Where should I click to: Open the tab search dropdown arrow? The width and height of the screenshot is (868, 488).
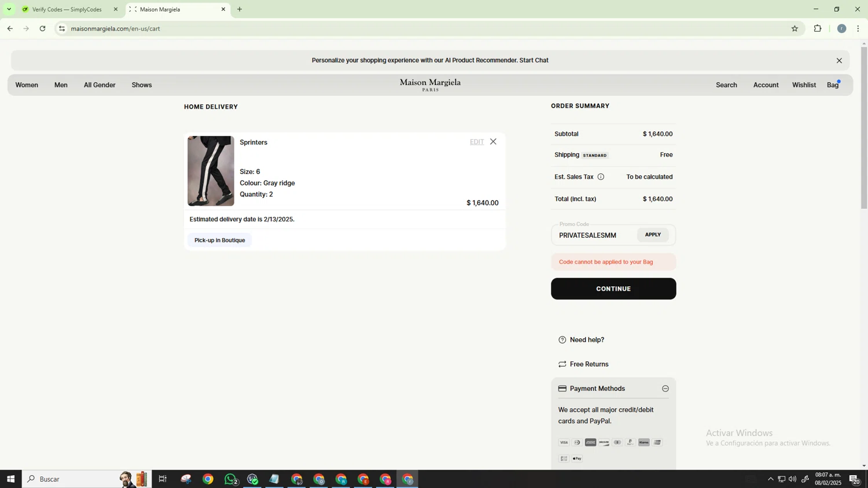click(9, 9)
